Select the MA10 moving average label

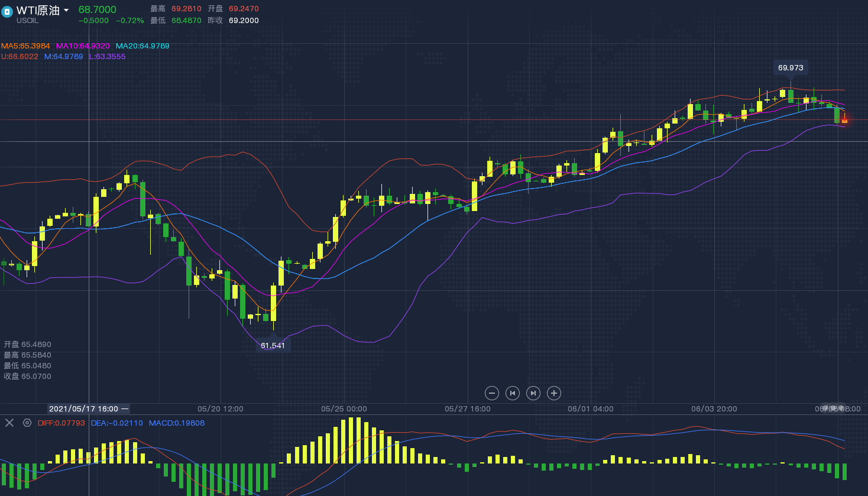[83, 46]
